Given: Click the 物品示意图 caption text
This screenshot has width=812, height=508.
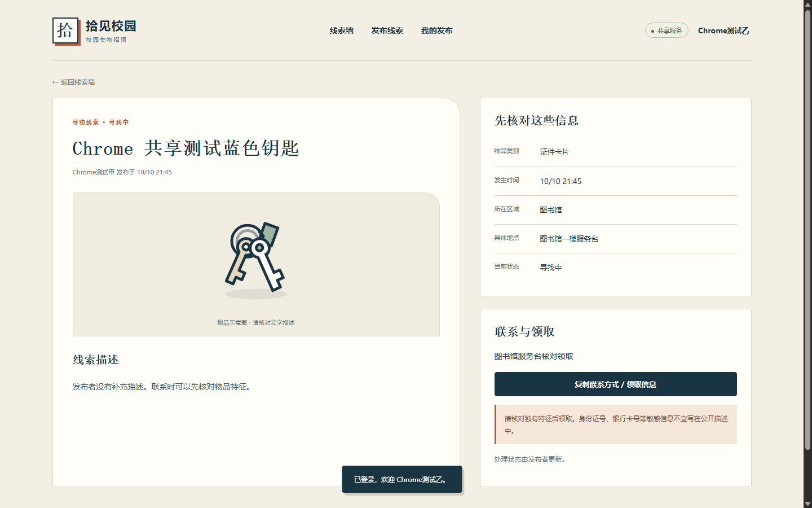Looking at the screenshot, I should tap(256, 323).
